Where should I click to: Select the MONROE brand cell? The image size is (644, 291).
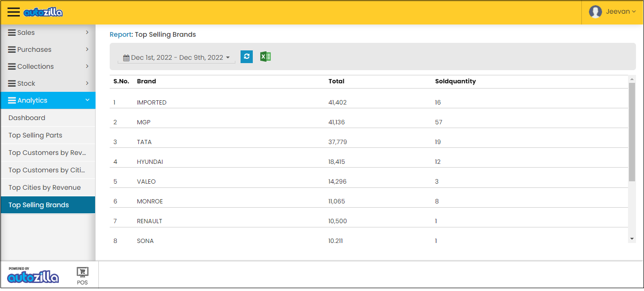pyautogui.click(x=150, y=201)
